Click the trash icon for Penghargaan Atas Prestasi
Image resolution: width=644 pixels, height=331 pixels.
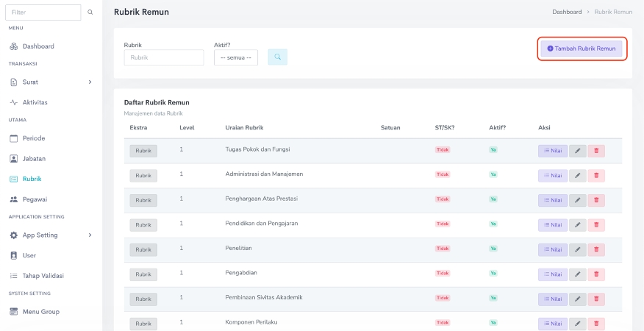tap(596, 200)
